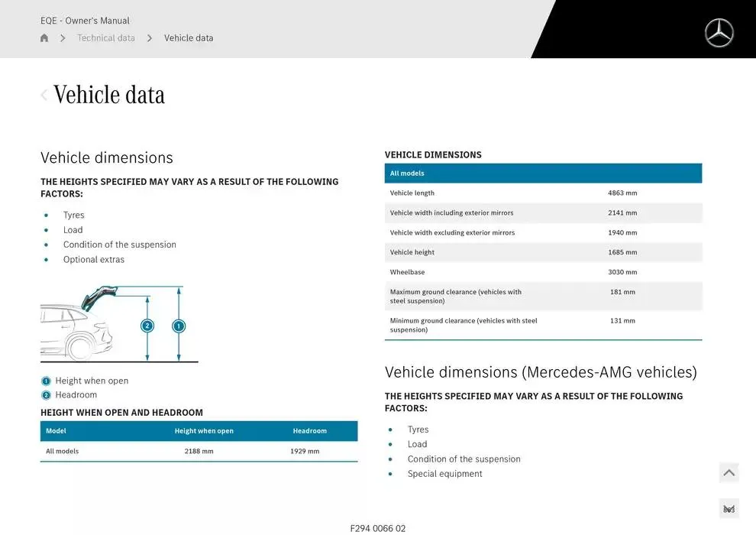Go back using chevron beside Vehicle data title

44,95
